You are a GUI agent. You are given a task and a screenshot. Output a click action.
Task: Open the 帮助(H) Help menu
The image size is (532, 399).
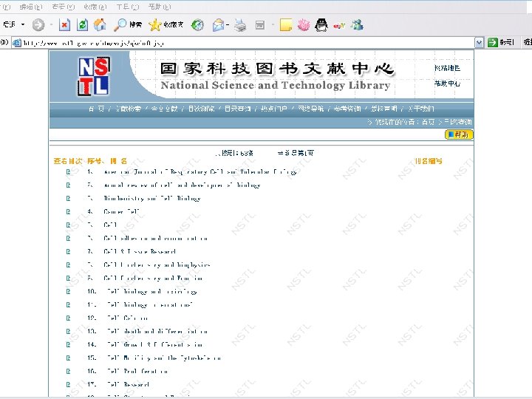click(x=160, y=7)
